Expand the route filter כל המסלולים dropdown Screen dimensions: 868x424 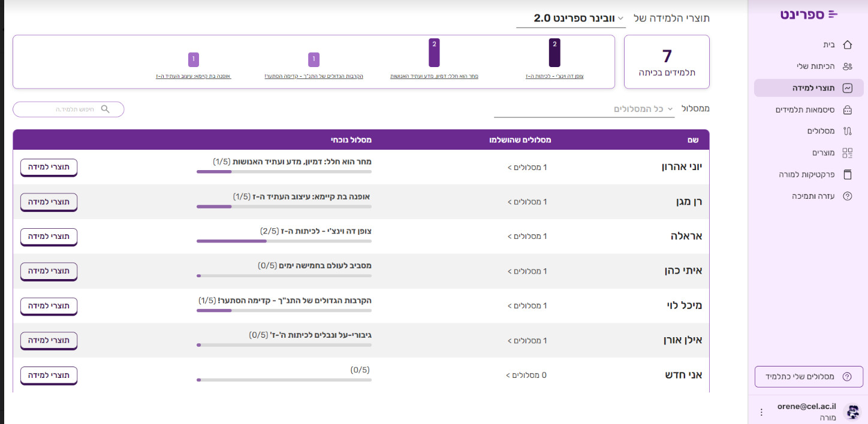(x=584, y=109)
